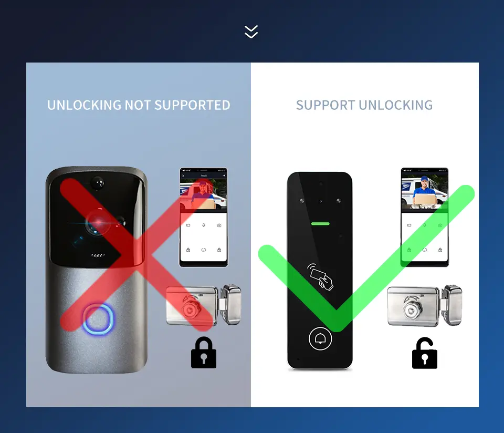Click the top camera lens on gray doorbell

[x=98, y=183]
